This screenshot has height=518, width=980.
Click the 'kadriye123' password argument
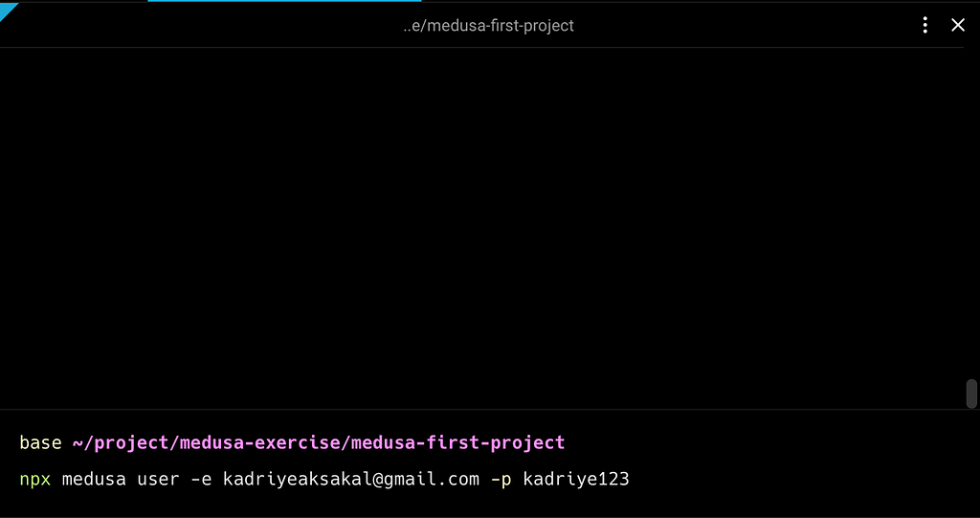coord(575,479)
